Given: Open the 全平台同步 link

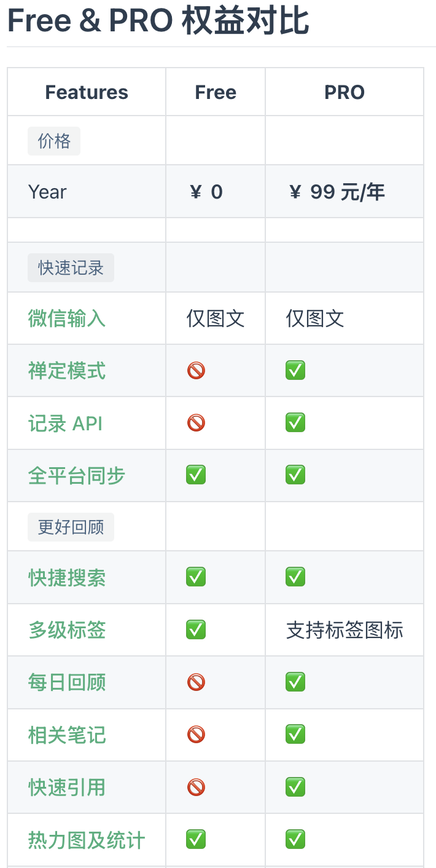Looking at the screenshot, I should pyautogui.click(x=77, y=476).
